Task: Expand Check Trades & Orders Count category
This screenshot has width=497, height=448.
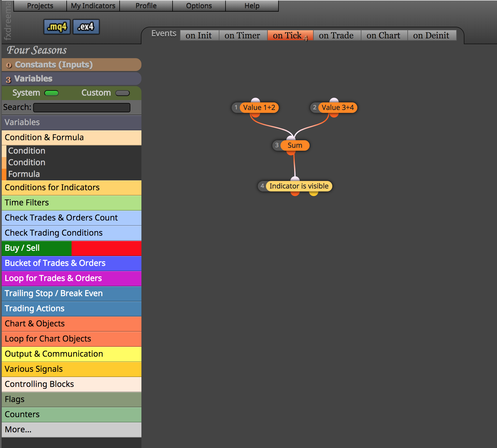Action: [x=72, y=218]
